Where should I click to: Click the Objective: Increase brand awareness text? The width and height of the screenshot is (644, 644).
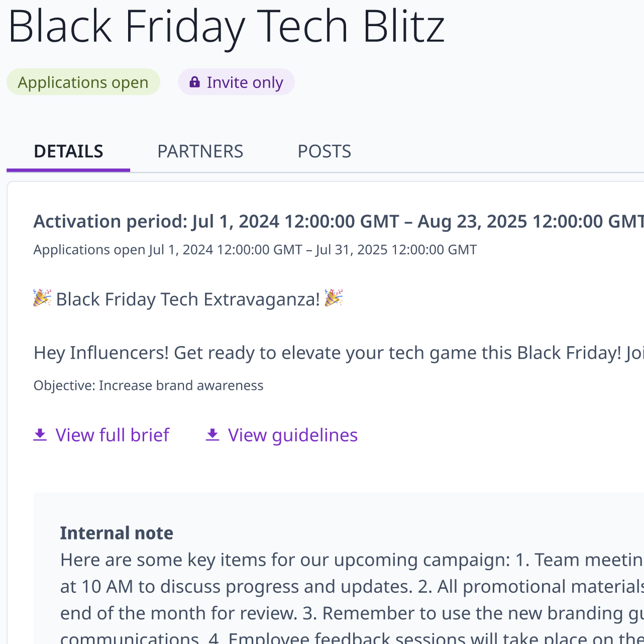[x=148, y=385]
